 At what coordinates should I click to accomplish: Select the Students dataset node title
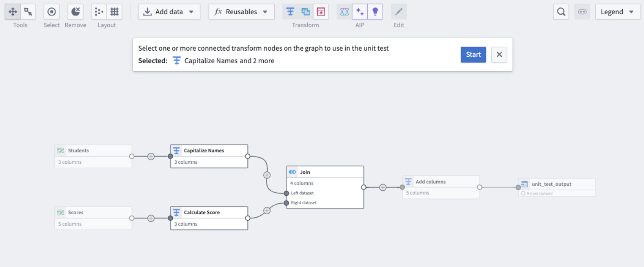tap(78, 151)
